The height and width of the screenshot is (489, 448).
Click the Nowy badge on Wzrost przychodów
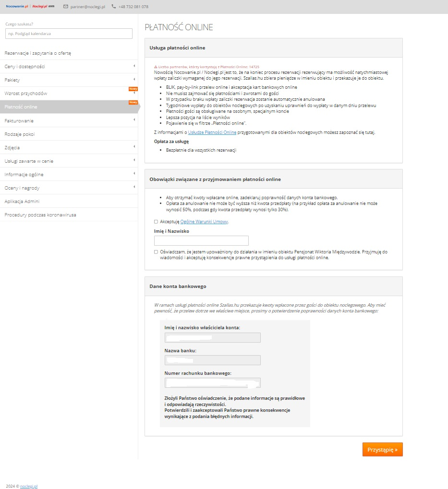pyautogui.click(x=133, y=89)
